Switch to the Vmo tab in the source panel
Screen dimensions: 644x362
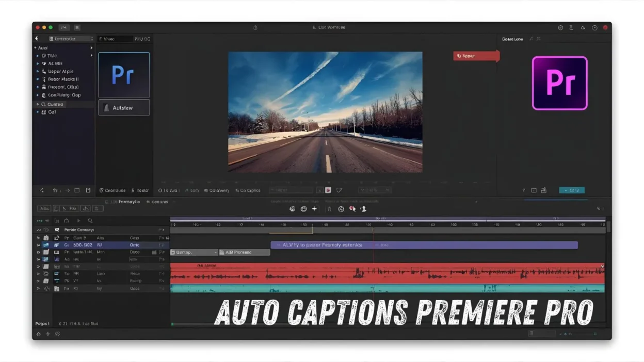(x=110, y=38)
